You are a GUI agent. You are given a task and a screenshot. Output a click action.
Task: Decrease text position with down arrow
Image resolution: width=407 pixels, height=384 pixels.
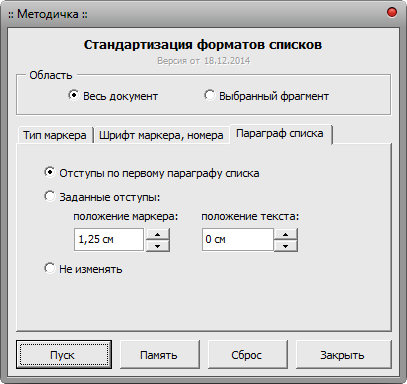pos(286,246)
